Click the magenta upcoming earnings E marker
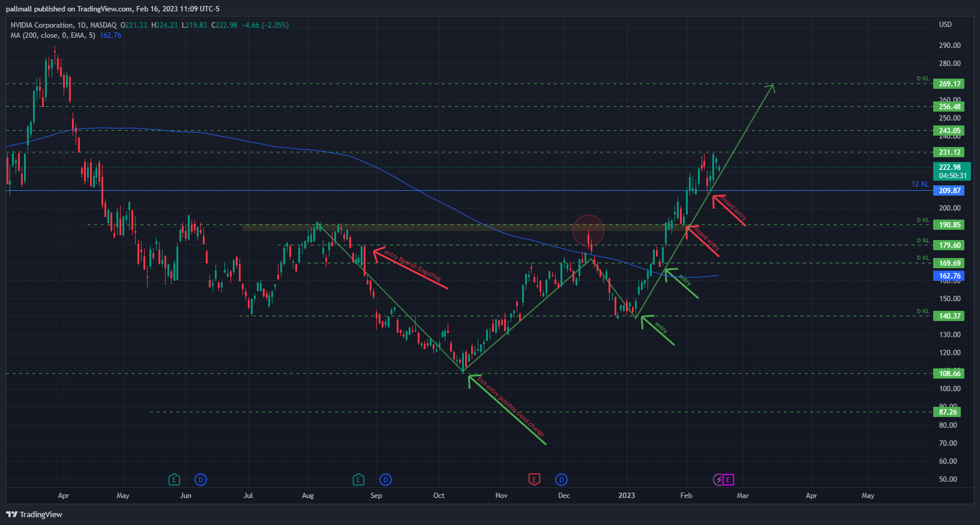980x525 pixels. (x=728, y=479)
